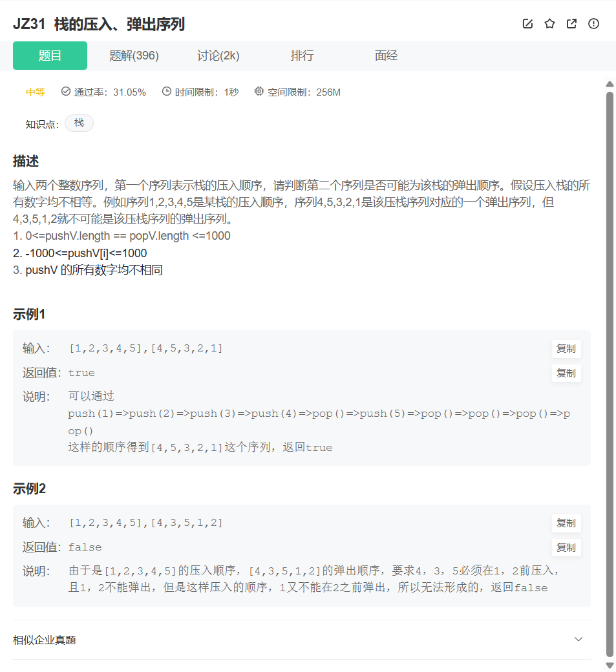Click the scrollbar down arrow
This screenshot has height=672, width=616.
click(x=610, y=665)
